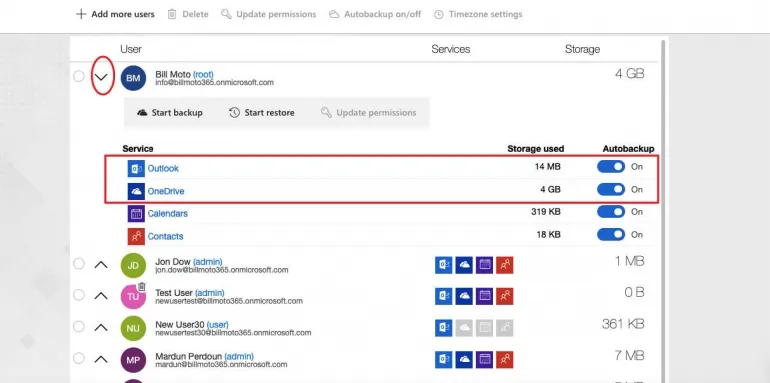Click OneDrive icon in service list
770x383 pixels.
136,191
